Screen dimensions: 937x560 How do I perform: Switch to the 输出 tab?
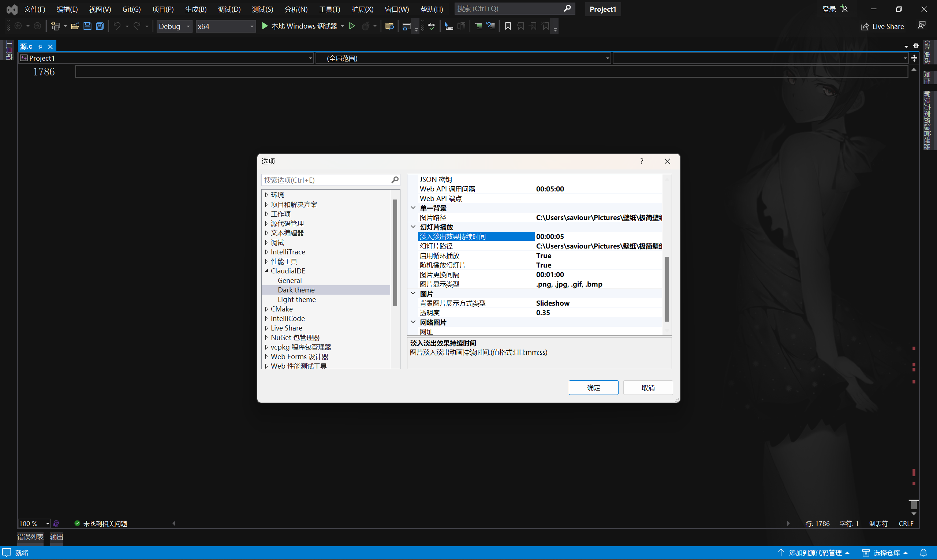click(56, 537)
